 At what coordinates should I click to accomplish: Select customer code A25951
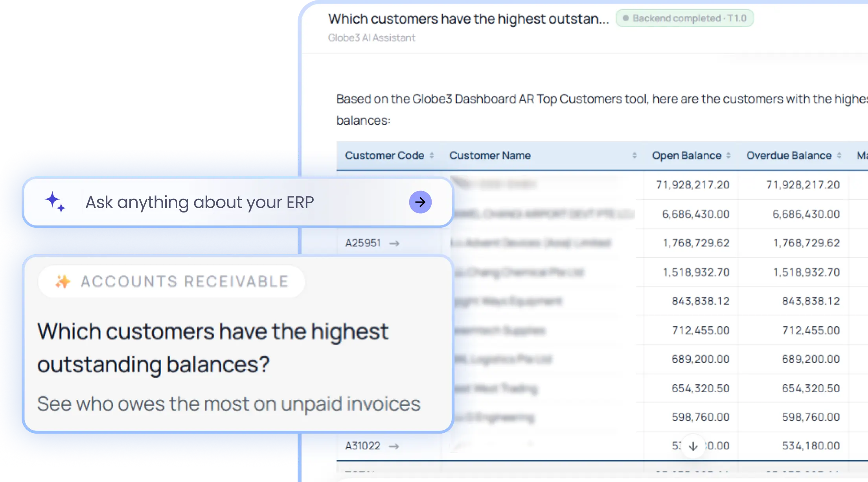click(x=363, y=243)
